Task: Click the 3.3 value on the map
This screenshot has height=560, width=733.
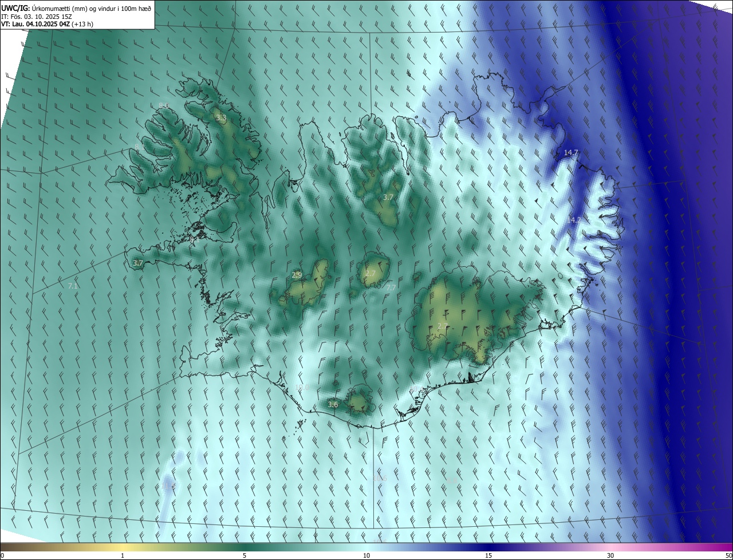Action: (x=221, y=118)
